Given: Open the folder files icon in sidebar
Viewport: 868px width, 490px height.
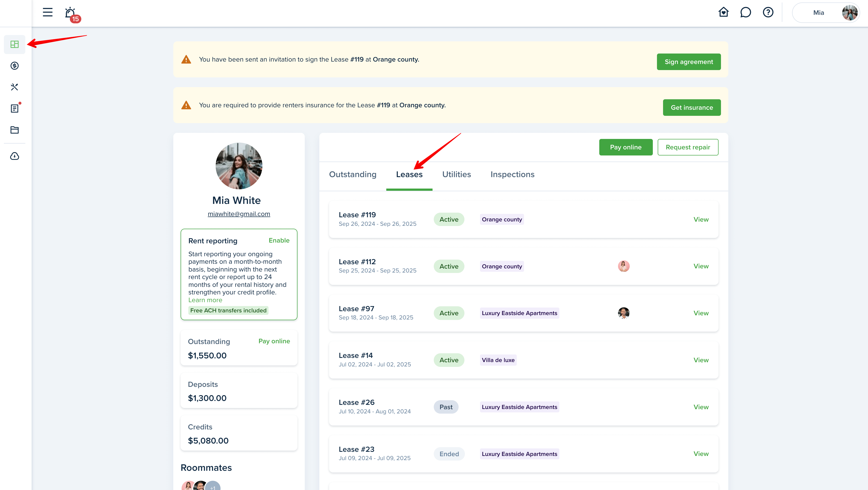Looking at the screenshot, I should tap(15, 130).
